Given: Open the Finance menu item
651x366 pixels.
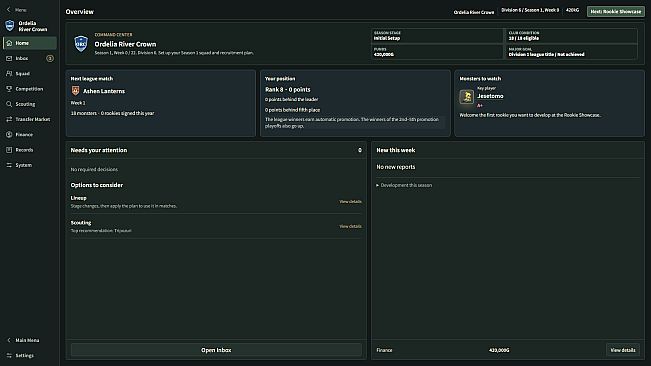Looking at the screenshot, I should 29,134.
